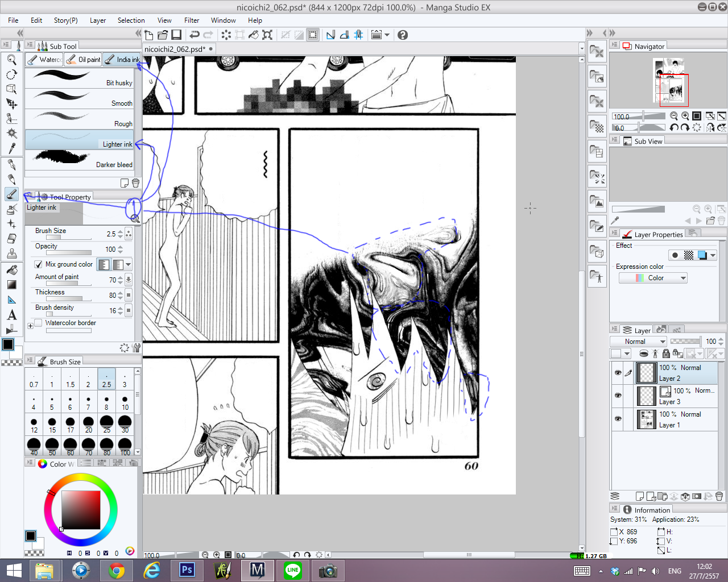Open the document tab list dropdown arrow
This screenshot has height=582, width=728.
pyautogui.click(x=582, y=49)
